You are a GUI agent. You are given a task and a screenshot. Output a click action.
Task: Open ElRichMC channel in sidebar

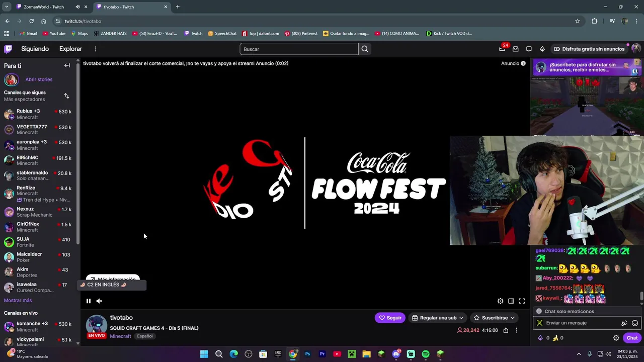tap(38, 160)
